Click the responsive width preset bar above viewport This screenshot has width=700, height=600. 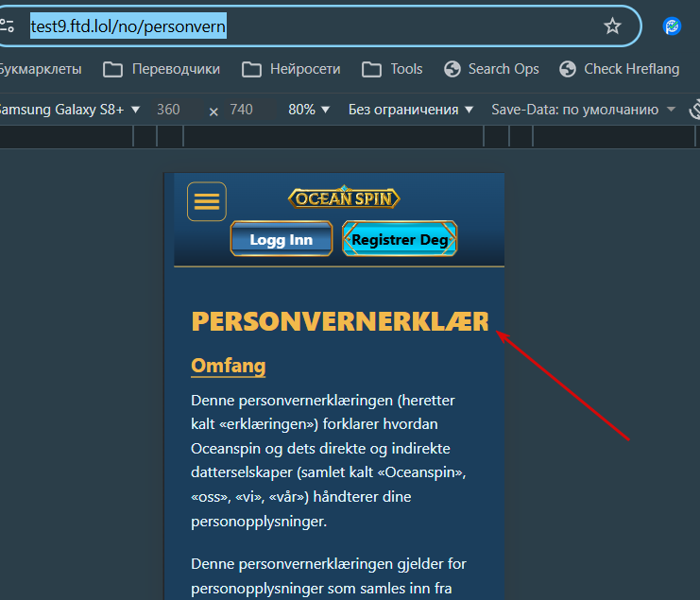[x=350, y=136]
